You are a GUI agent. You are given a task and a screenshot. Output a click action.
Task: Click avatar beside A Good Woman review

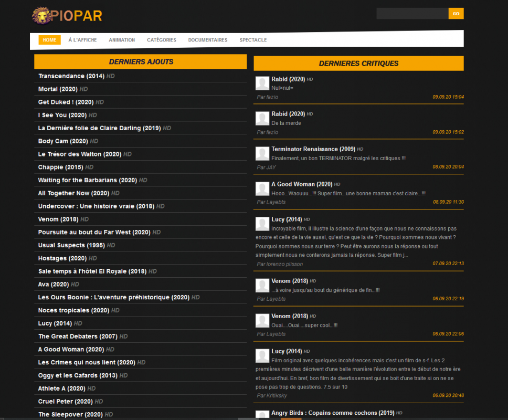[x=262, y=188]
